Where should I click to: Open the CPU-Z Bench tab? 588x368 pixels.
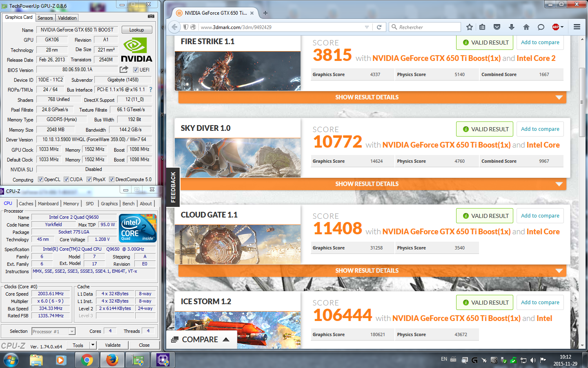129,204
